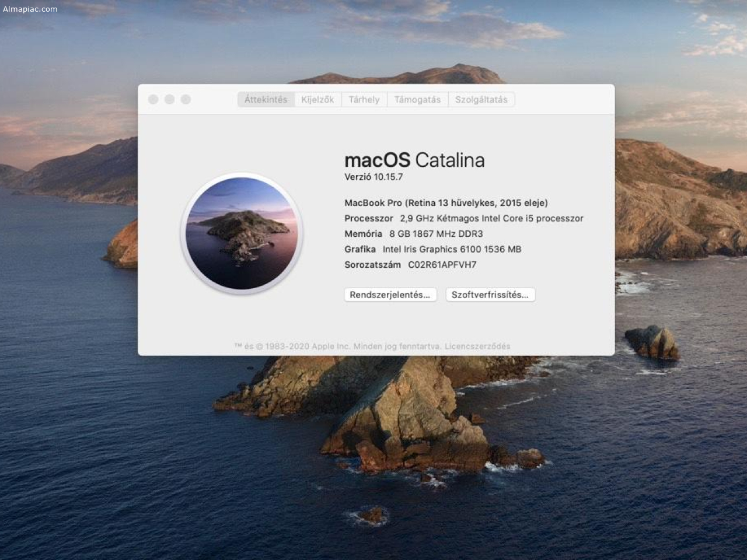Close the About This Mac window

[153, 100]
